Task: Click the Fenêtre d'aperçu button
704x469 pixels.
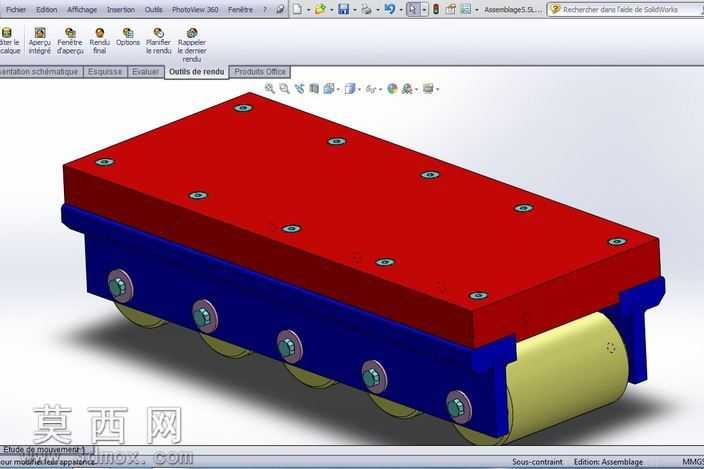Action: (x=70, y=41)
